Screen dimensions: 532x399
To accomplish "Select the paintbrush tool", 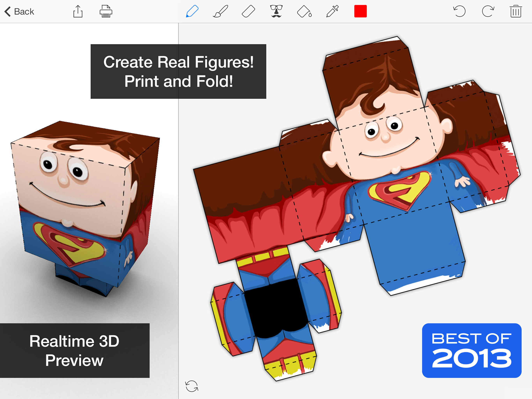I will [220, 11].
